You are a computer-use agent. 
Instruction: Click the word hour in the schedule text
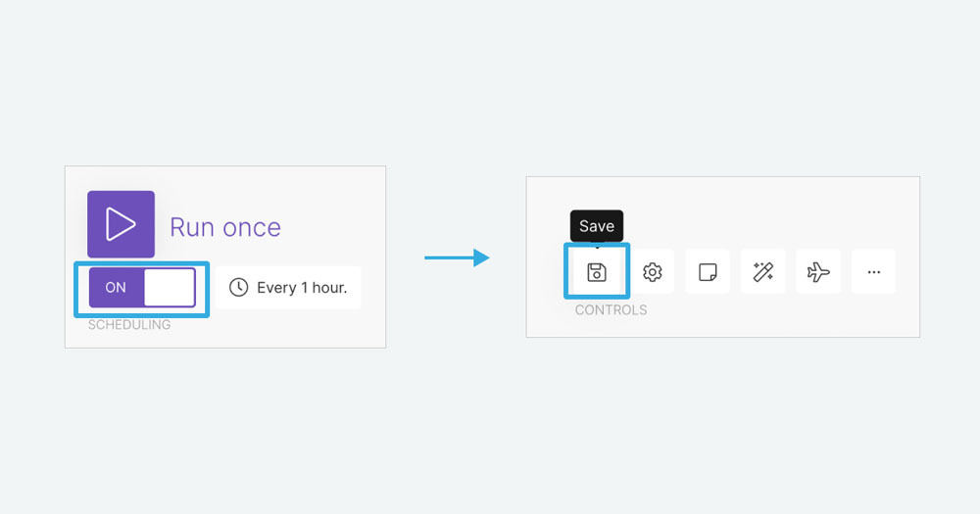coord(329,287)
